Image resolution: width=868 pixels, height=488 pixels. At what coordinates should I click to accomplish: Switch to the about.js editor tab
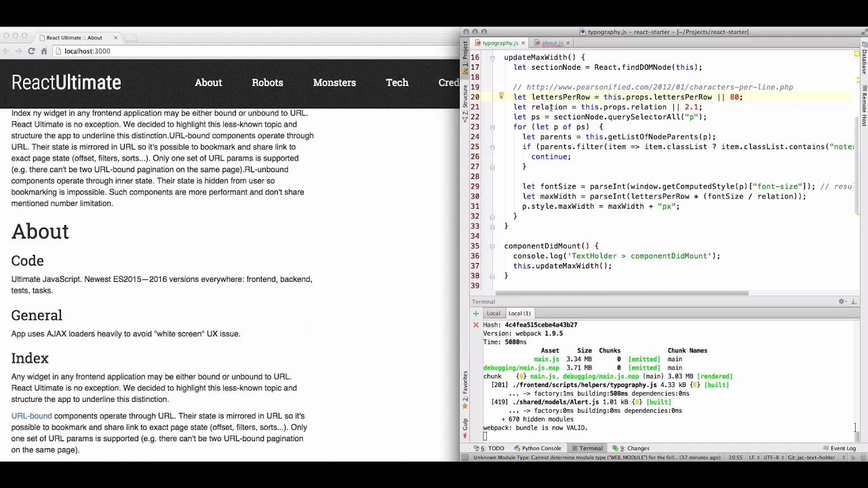point(552,43)
